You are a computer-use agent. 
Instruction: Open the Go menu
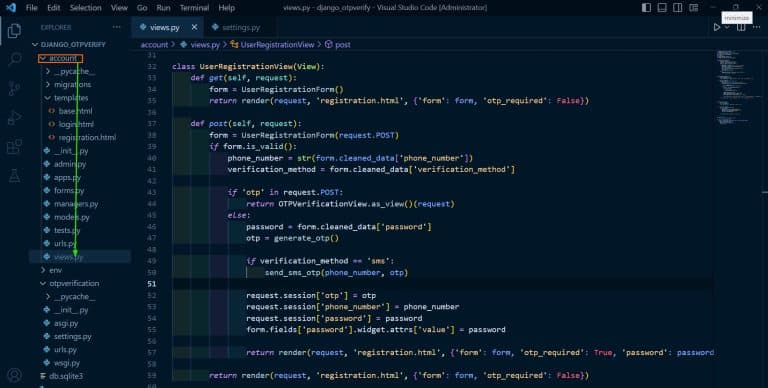142,7
